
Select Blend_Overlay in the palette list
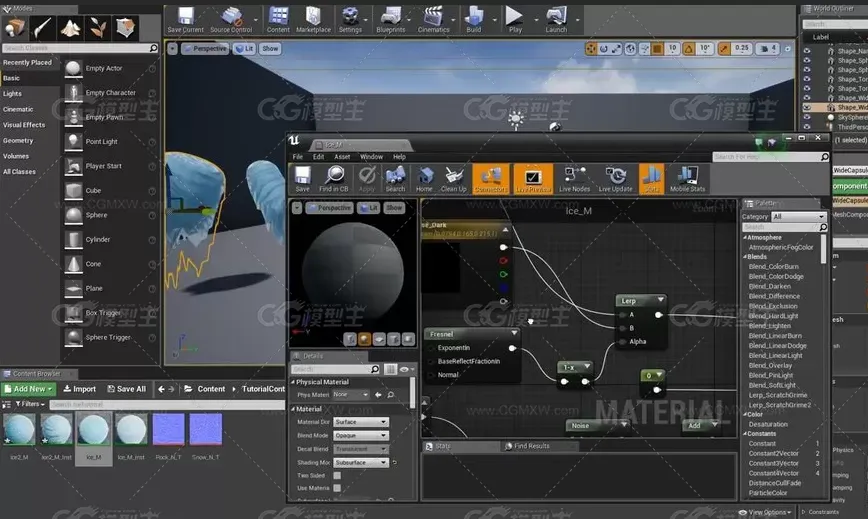pyautogui.click(x=770, y=365)
